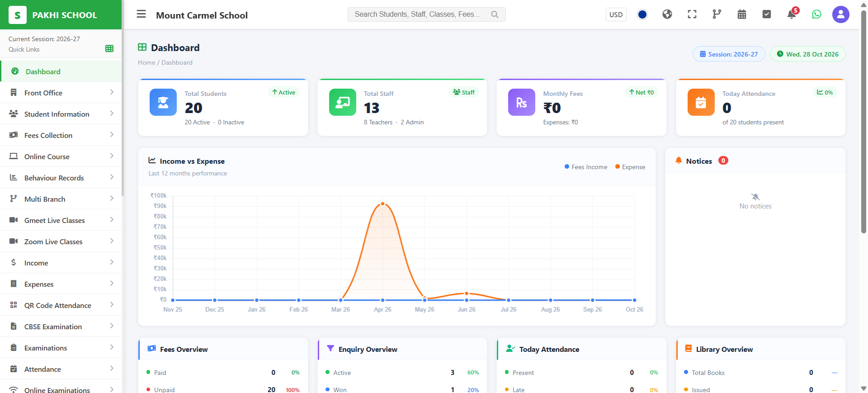Click the blue theme color circle
The height and width of the screenshot is (393, 868).
pos(642,14)
